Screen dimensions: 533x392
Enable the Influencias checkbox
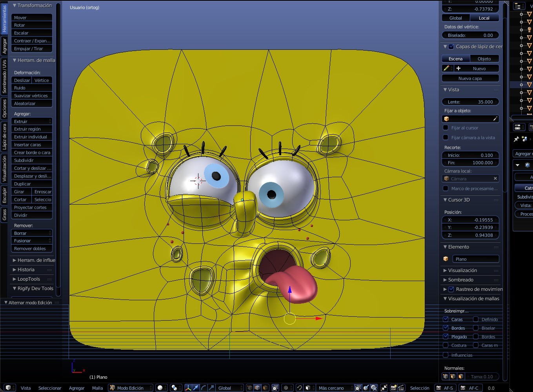(x=446, y=355)
